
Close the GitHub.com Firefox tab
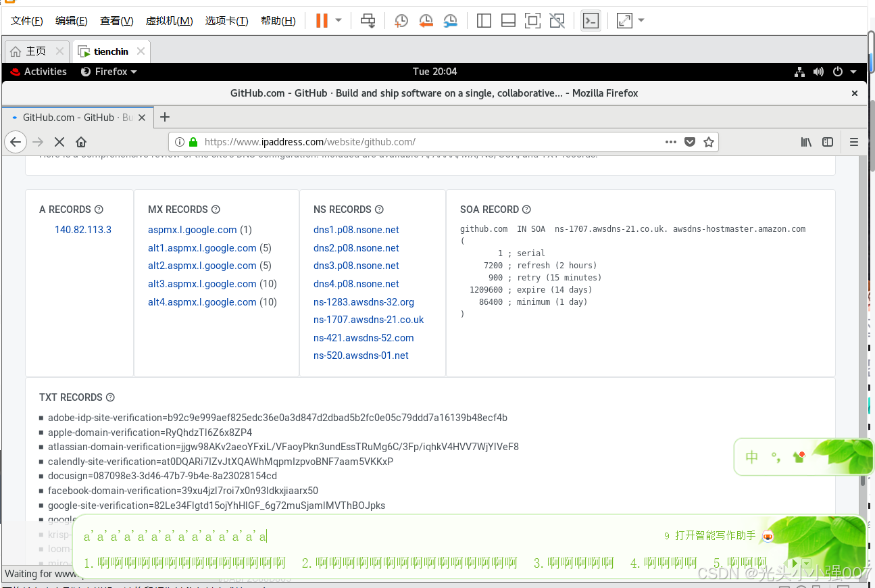[x=142, y=118]
